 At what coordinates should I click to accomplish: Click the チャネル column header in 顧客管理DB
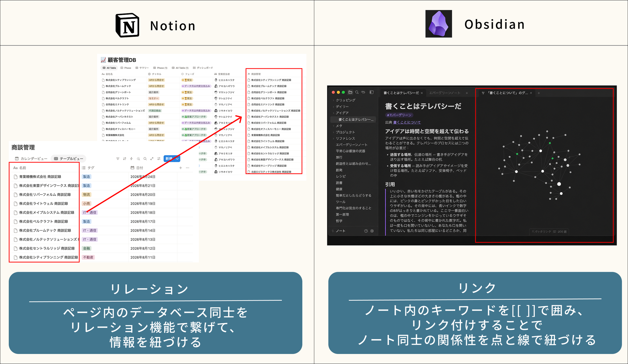[155, 74]
